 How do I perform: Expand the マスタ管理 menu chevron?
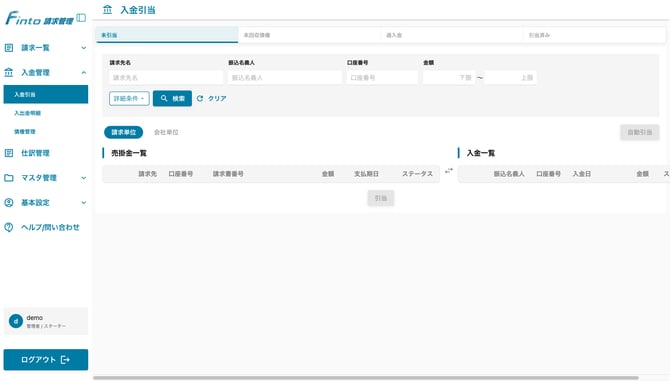[84, 178]
